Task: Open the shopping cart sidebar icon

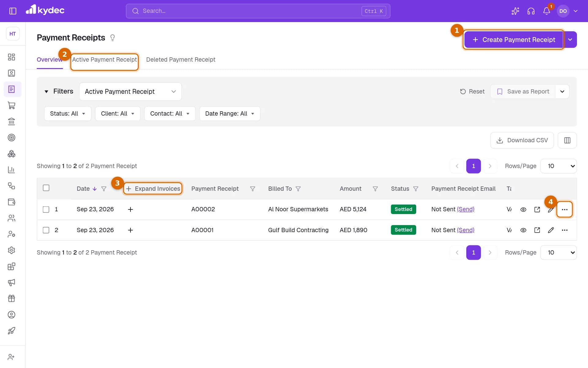Action: click(11, 105)
